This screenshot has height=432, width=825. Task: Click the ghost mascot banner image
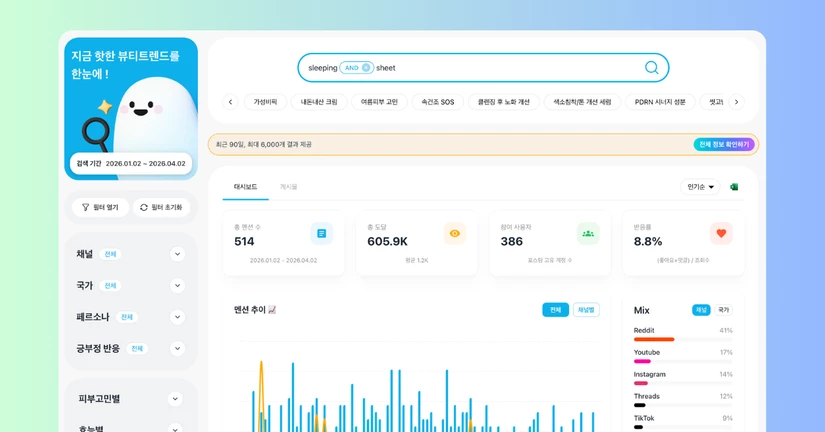point(131,108)
